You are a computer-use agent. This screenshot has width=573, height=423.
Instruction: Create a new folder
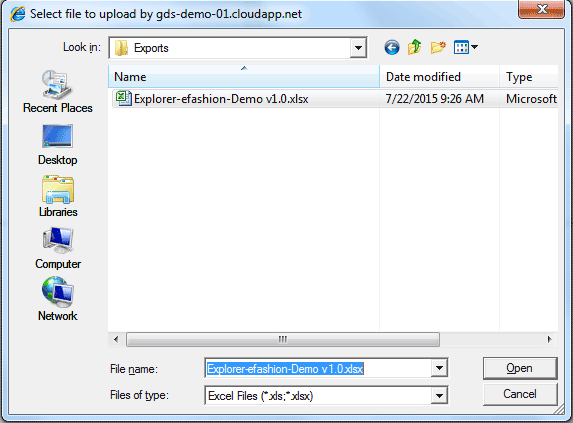[438, 47]
